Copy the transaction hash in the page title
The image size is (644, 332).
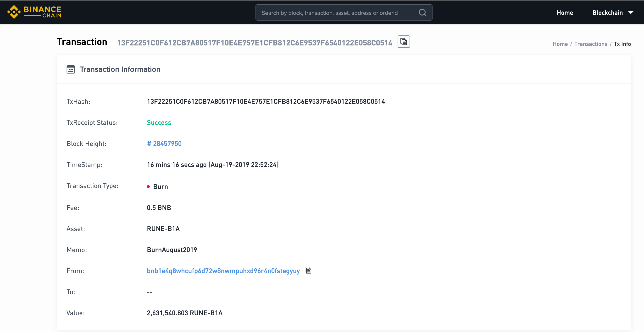(404, 42)
